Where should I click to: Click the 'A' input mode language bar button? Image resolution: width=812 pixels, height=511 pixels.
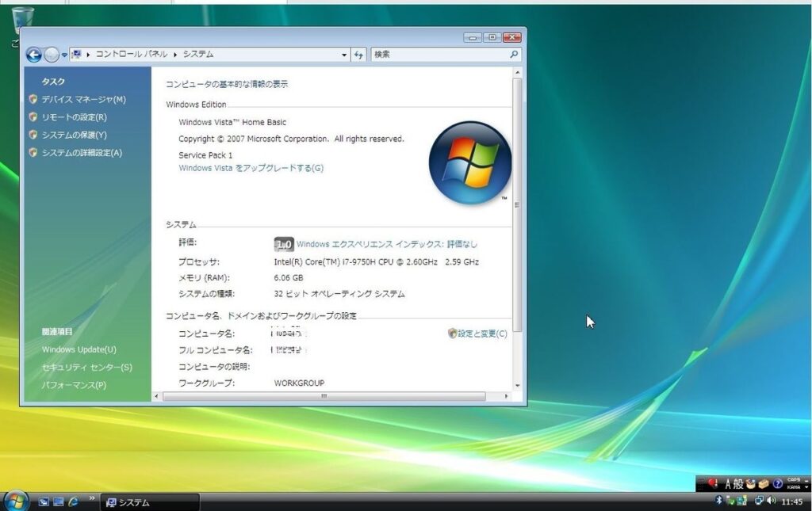[x=728, y=484]
